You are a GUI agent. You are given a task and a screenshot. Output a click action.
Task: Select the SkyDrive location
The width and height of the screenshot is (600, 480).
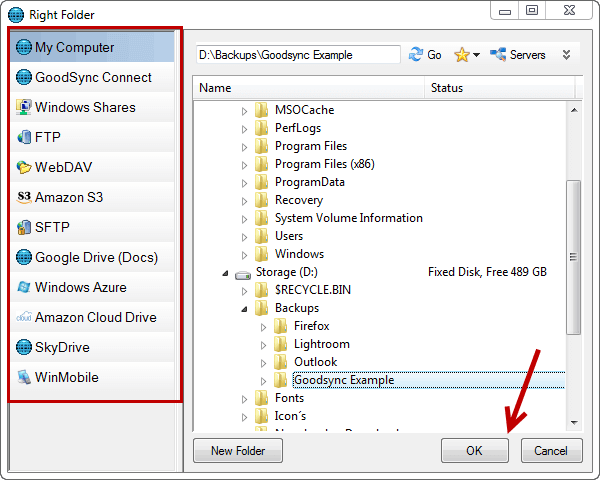click(92, 347)
